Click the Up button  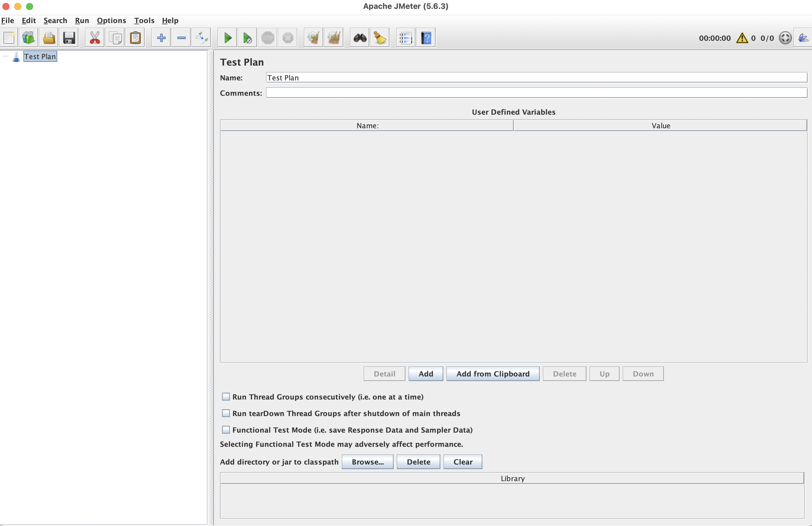point(604,374)
